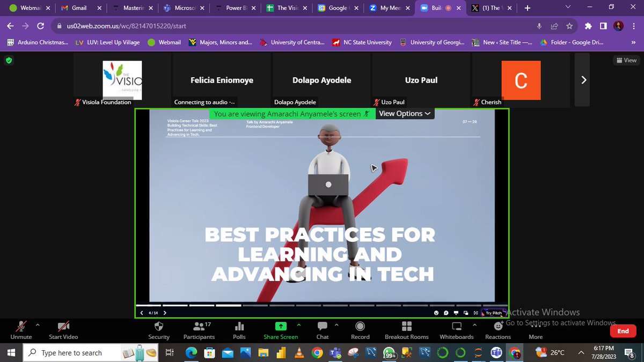
Task: Show hidden system tray icons
Action: [581, 352]
